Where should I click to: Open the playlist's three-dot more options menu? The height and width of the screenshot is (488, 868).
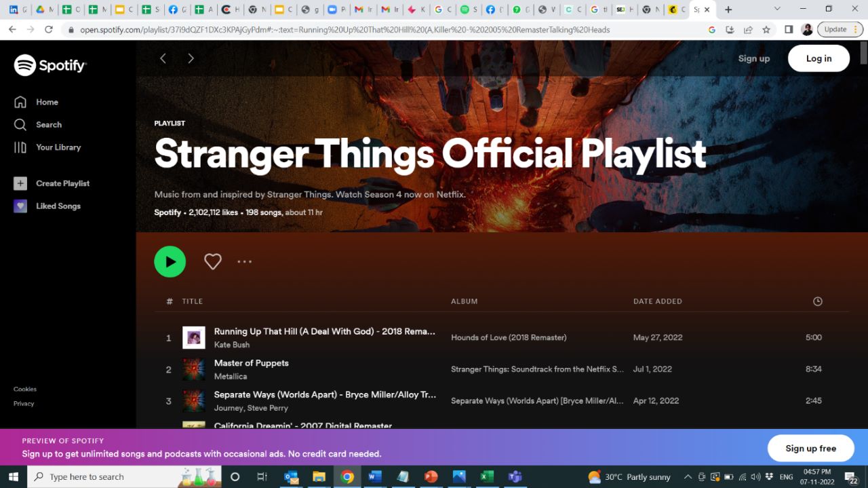(244, 261)
